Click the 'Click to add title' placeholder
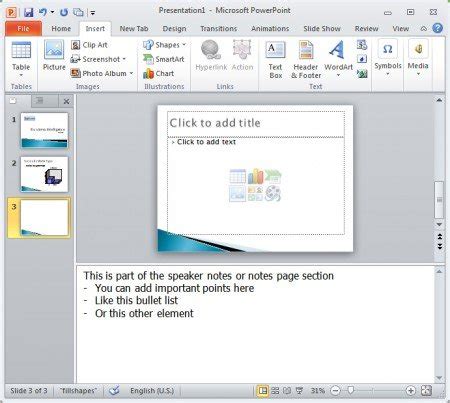 click(x=256, y=124)
